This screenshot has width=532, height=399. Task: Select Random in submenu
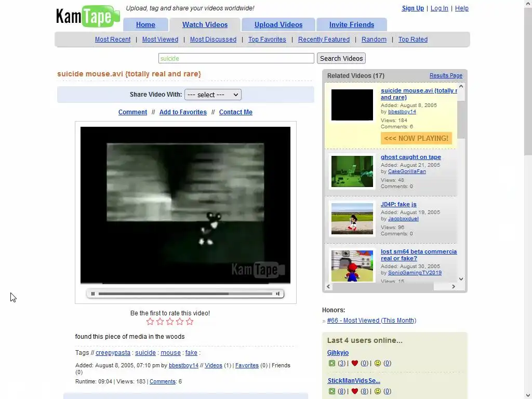point(374,39)
